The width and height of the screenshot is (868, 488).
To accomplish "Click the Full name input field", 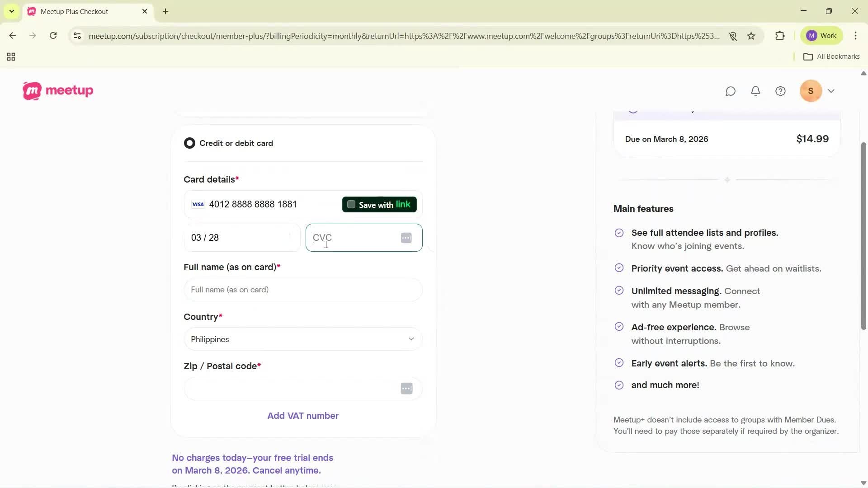I will pos(302,290).
